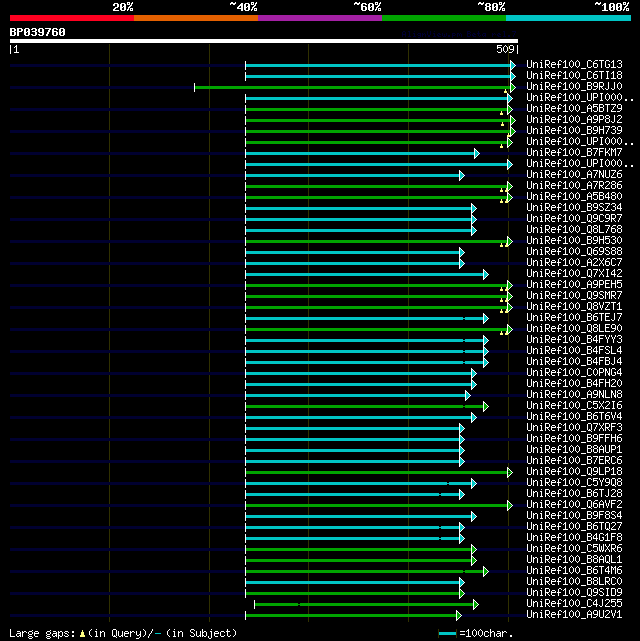The height and width of the screenshot is (641, 640).
Task: Select the UniRef100_B4FH20 label
Action: pos(574,383)
